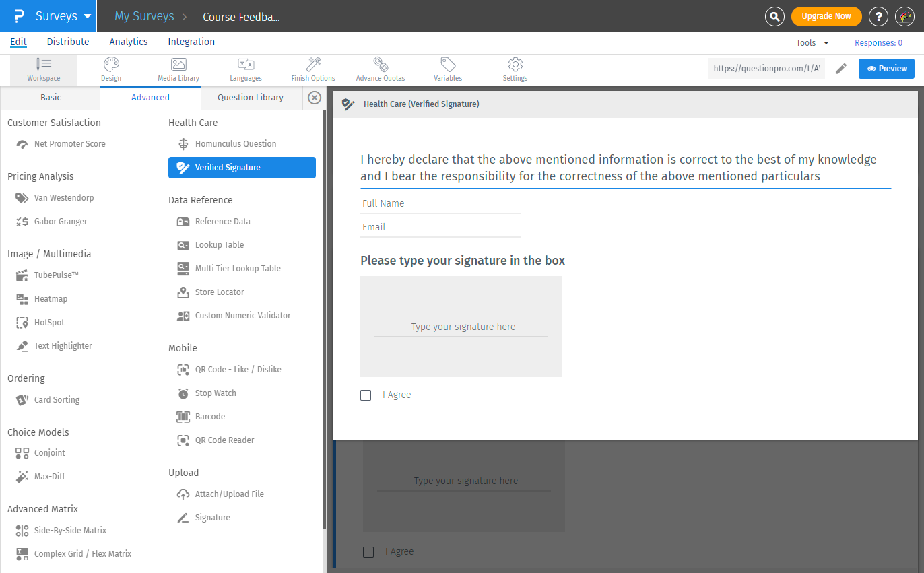Click the pencil icon to edit survey URL

coord(840,69)
